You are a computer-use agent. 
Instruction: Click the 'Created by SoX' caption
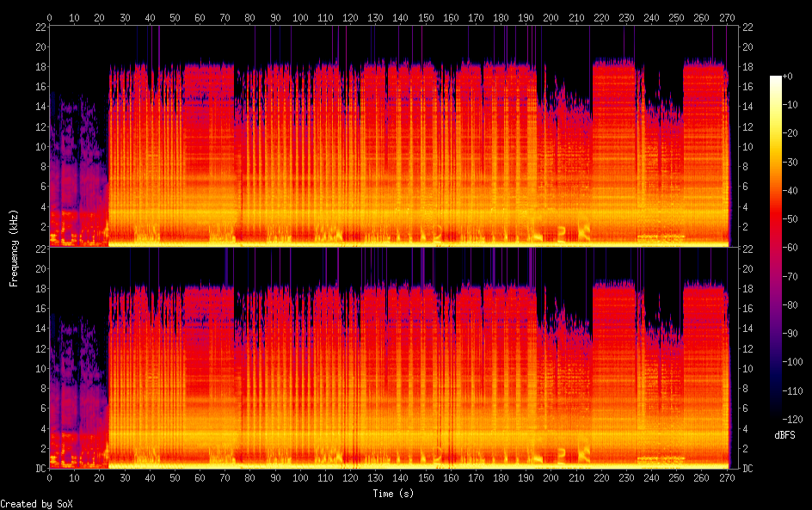36,504
